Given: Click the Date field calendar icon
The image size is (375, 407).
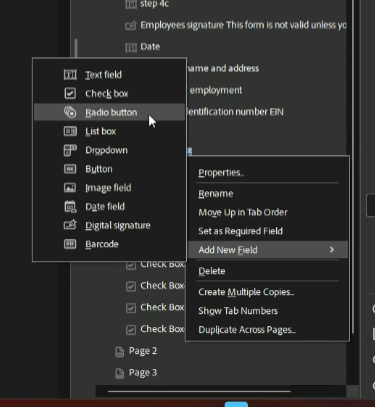Looking at the screenshot, I should [x=70, y=207].
